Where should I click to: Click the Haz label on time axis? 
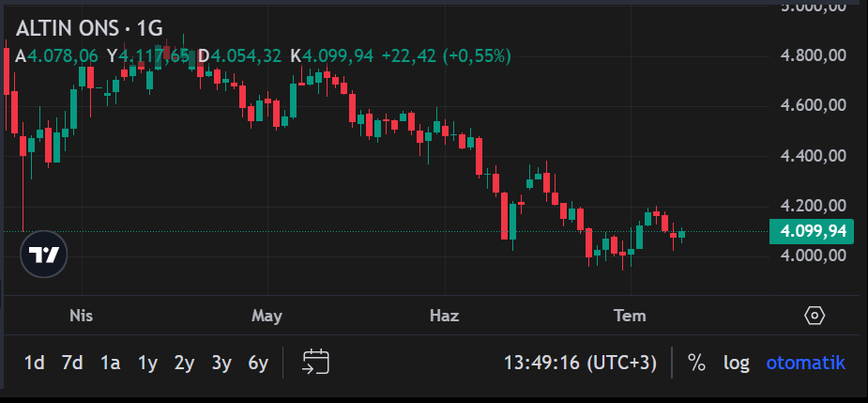tap(445, 316)
